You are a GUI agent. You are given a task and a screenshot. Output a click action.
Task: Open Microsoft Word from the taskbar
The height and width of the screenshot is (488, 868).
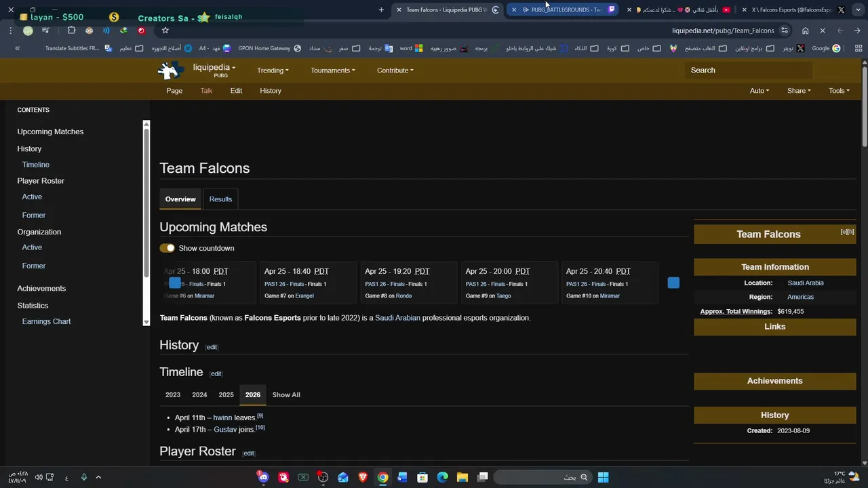[402, 477]
